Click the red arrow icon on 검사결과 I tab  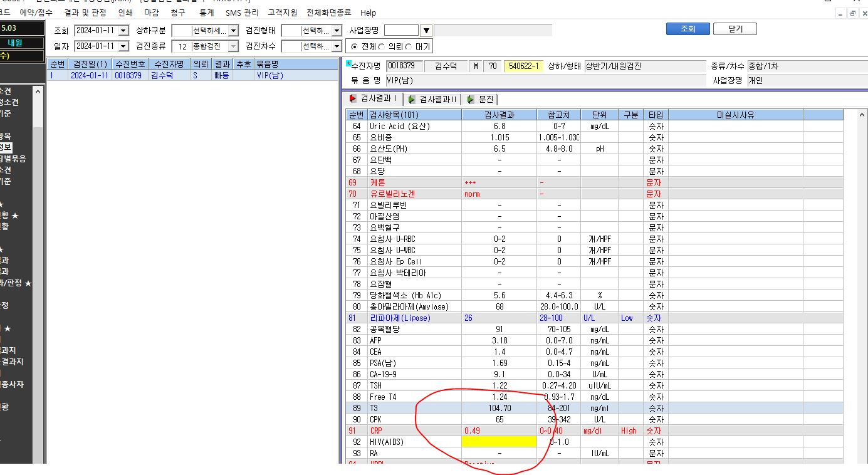(353, 99)
